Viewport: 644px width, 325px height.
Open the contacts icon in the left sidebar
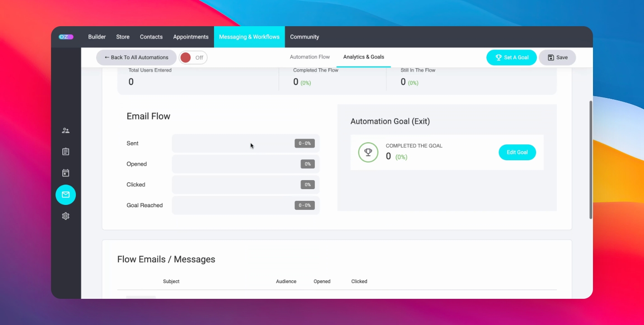tap(66, 131)
